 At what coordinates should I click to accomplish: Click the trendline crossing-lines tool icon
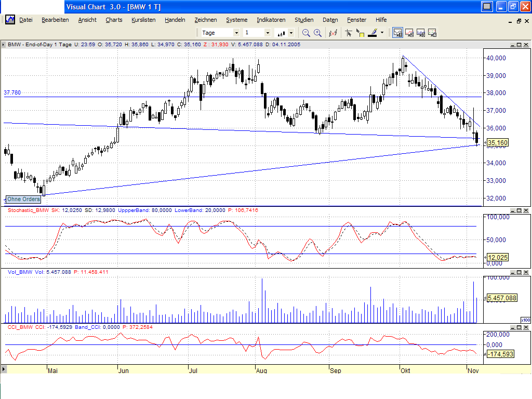[333, 32]
